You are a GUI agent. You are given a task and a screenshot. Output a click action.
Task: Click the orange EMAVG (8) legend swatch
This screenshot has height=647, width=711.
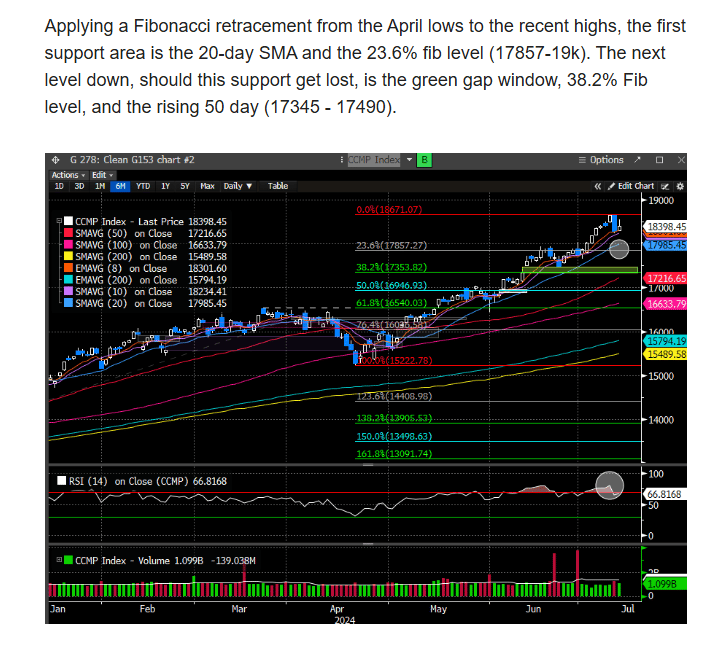point(68,268)
